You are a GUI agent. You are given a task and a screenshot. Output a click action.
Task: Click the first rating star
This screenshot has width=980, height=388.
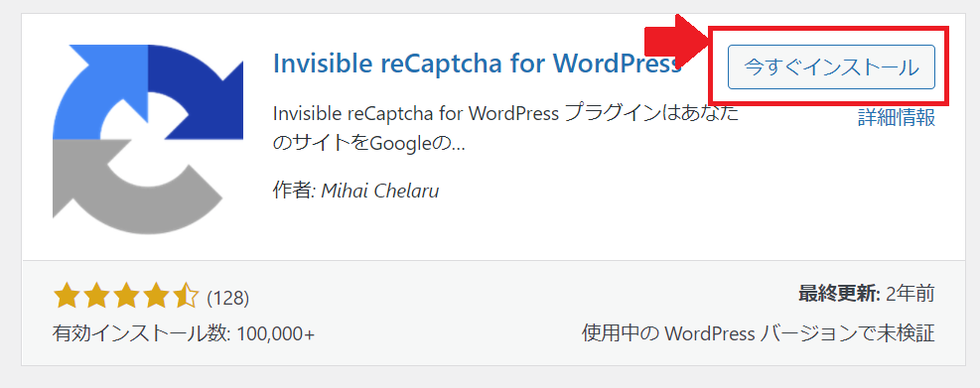click(66, 296)
